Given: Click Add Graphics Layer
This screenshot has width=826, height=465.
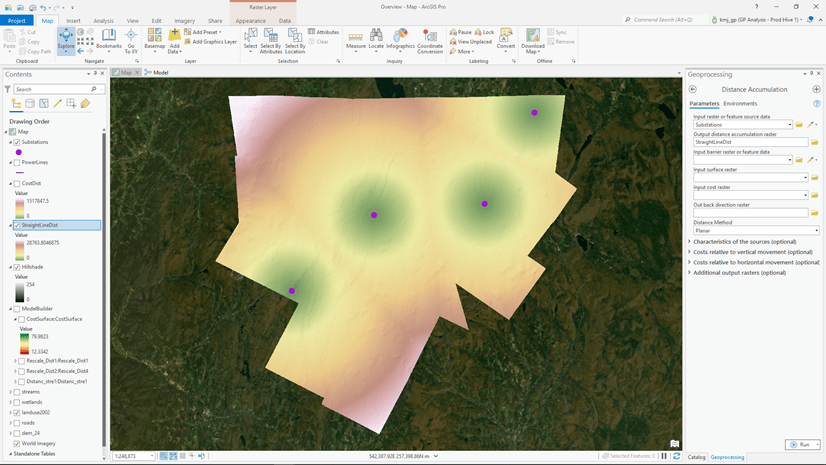Looking at the screenshot, I should [x=210, y=42].
